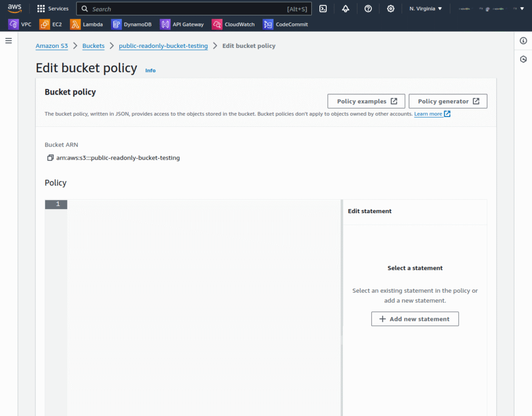Open the info panel icon on right
The height and width of the screenshot is (416, 532).
tap(524, 41)
